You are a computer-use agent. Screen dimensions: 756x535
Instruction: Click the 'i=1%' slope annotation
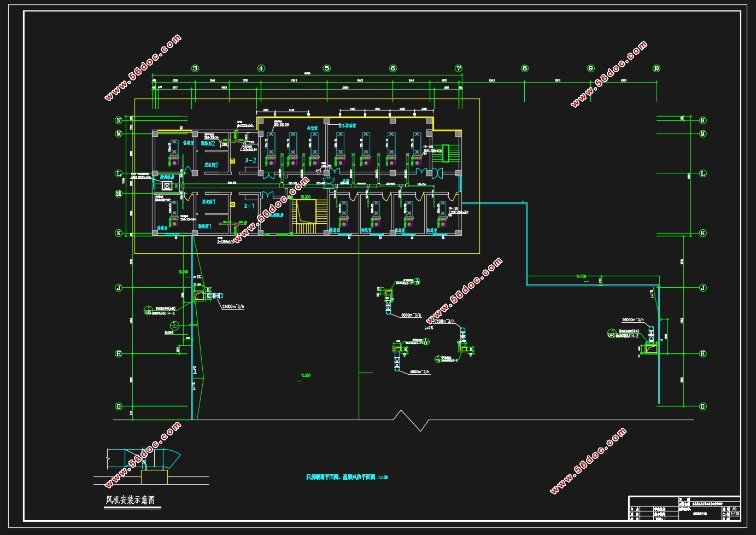click(x=197, y=277)
